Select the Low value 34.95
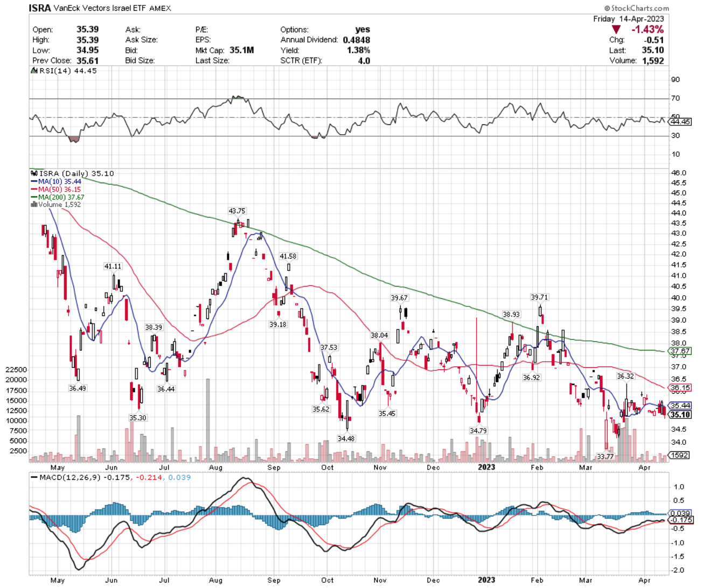This screenshot has width=710, height=588. click(87, 50)
